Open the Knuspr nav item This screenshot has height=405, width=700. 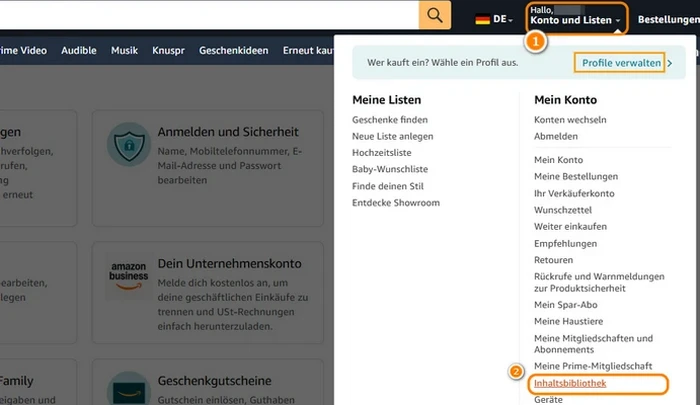click(x=168, y=50)
